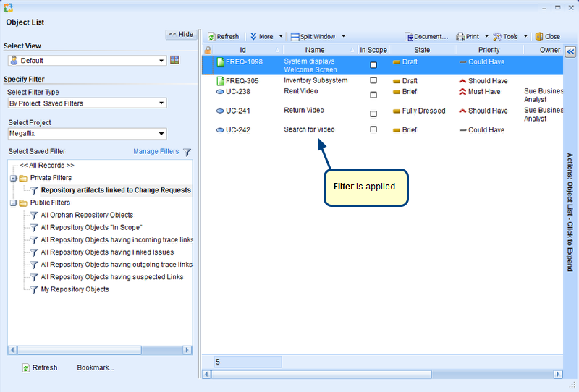Click the view manager icon beside Default
Screen dimensions: 579x392
(174, 60)
